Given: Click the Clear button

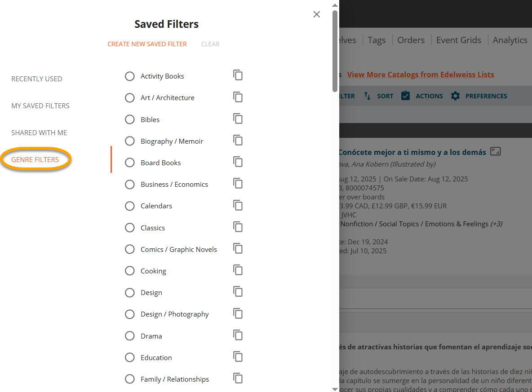Looking at the screenshot, I should point(210,44).
